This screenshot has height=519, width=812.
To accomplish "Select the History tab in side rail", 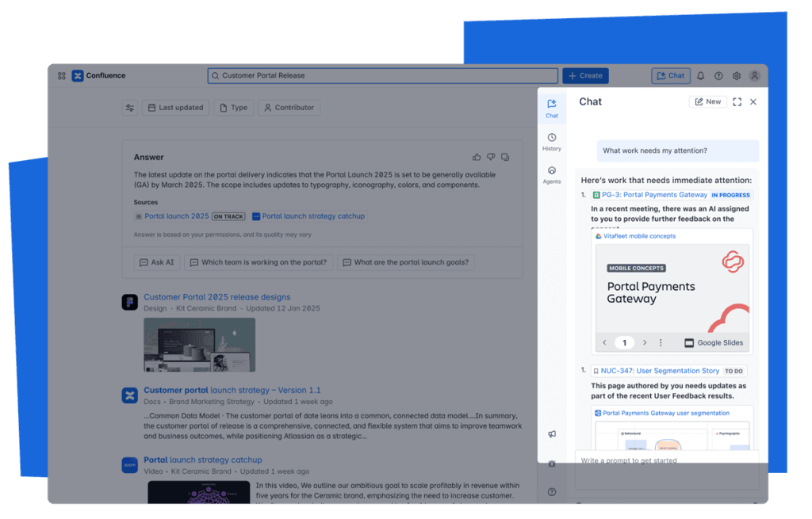I will (x=552, y=142).
